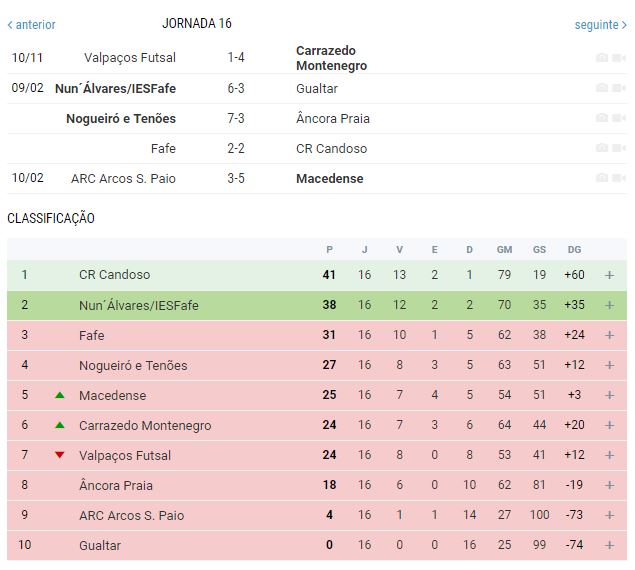The height and width of the screenshot is (570, 635).
Task: Click video icon for Nun´Álvares/IESFafe vs Gualtar
Action: [x=617, y=88]
